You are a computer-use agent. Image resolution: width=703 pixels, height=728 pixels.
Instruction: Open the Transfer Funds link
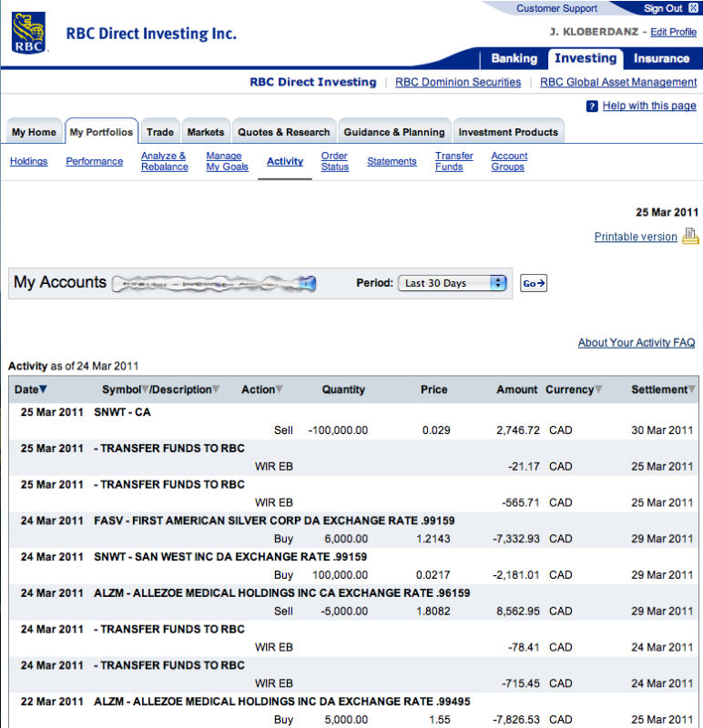point(454,161)
